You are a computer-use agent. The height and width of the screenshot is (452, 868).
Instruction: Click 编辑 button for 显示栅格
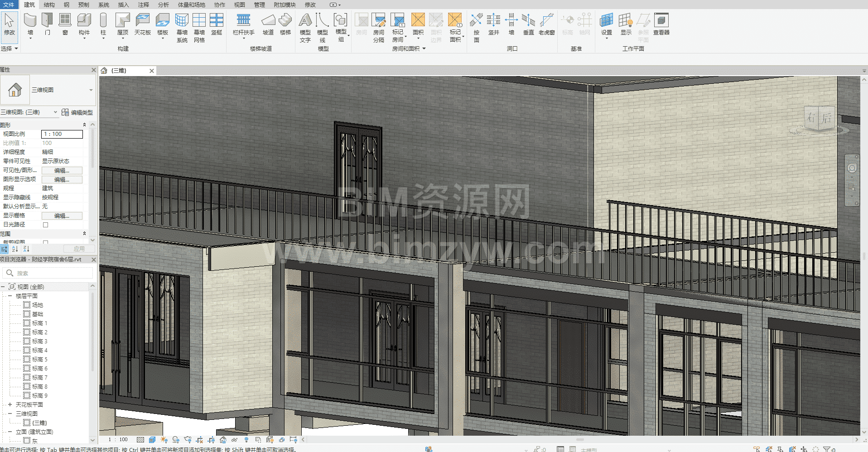62,216
